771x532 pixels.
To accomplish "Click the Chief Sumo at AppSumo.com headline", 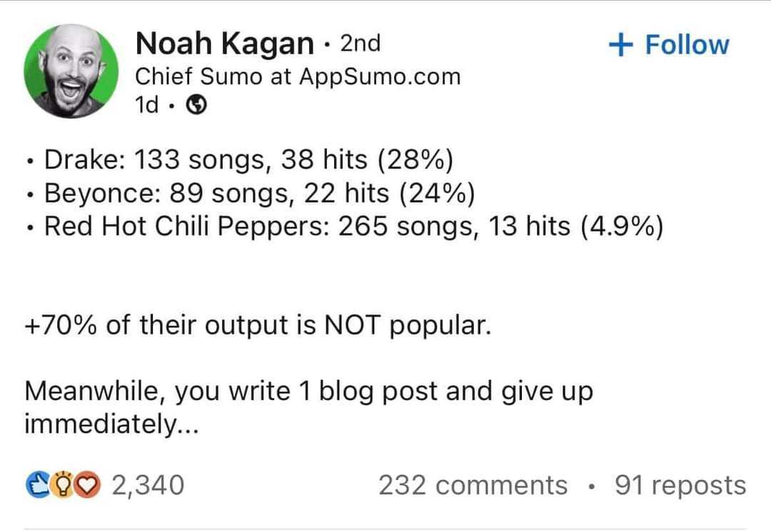I will click(298, 76).
